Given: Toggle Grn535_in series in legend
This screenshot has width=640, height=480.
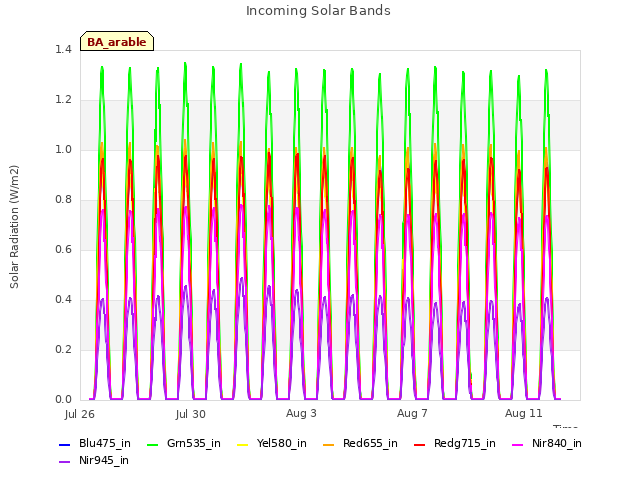Looking at the screenshot, I should pos(184,444).
